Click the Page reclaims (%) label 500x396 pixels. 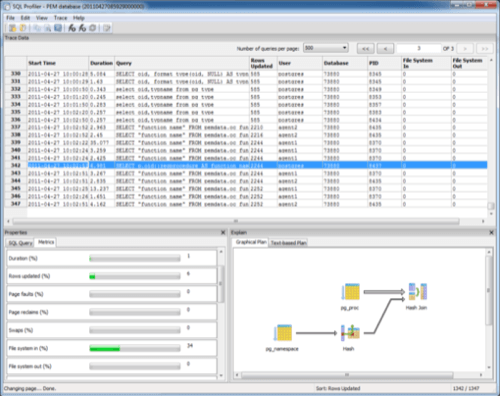coord(28,312)
